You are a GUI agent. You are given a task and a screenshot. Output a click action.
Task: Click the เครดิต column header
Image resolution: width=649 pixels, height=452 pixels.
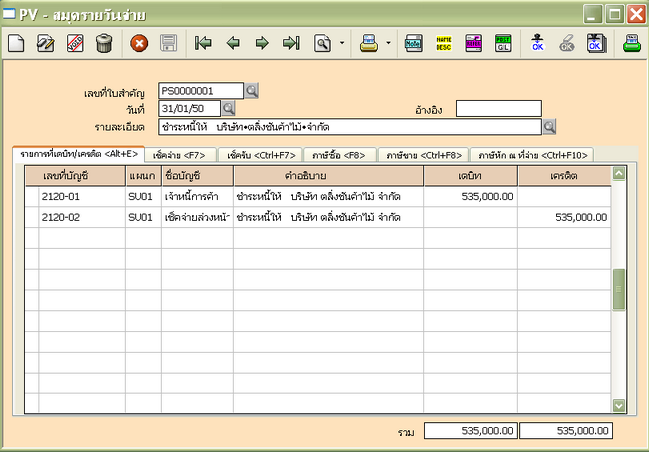564,177
